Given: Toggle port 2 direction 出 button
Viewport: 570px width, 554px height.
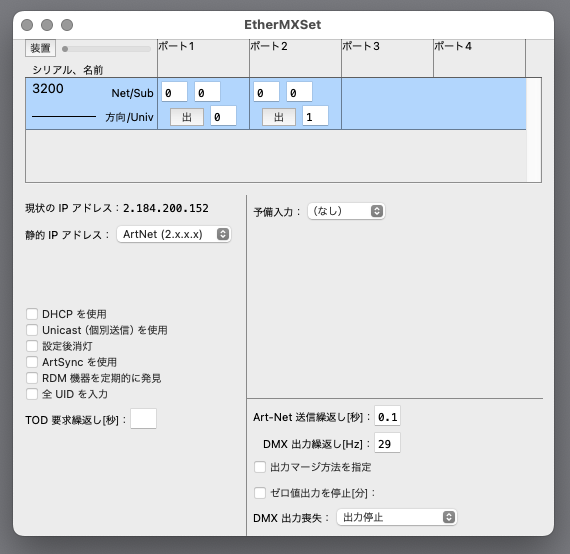Looking at the screenshot, I should point(279,117).
